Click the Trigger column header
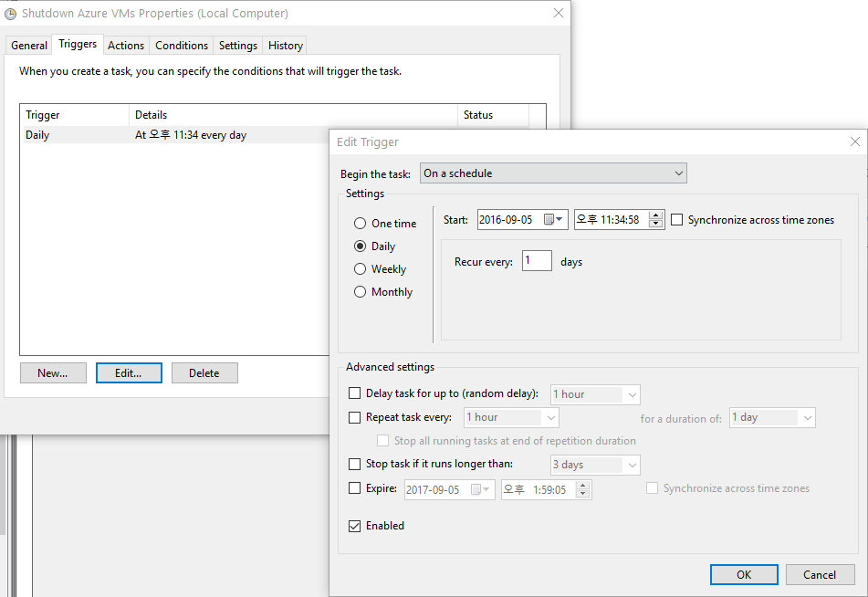 click(75, 115)
